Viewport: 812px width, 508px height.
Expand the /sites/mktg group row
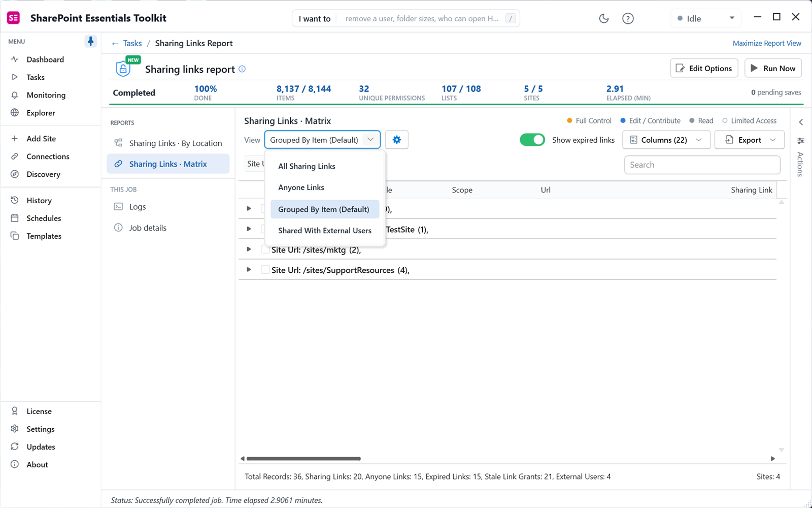(x=249, y=249)
